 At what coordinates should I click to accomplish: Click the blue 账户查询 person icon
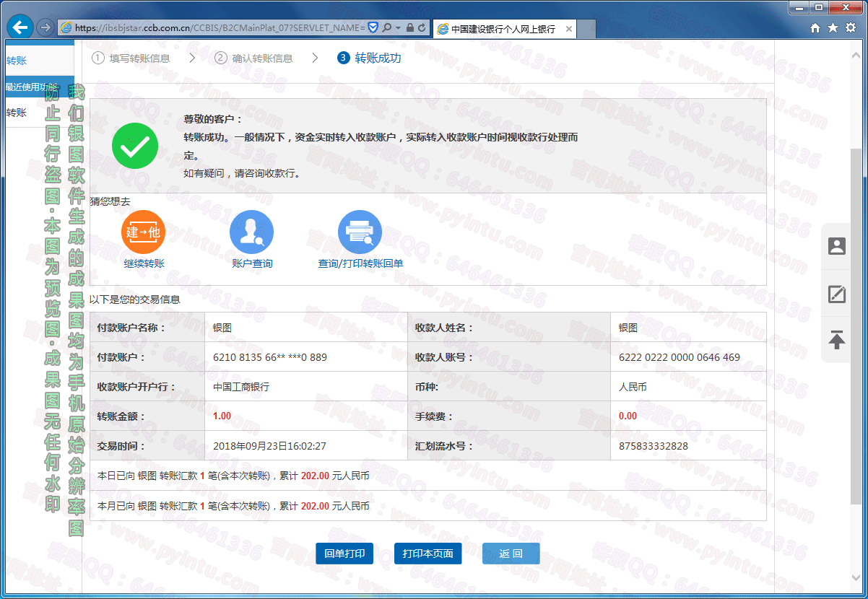pos(252,232)
